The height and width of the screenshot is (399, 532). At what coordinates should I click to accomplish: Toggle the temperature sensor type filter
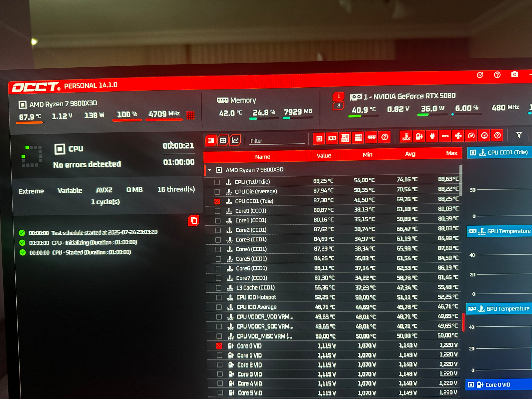[406, 137]
